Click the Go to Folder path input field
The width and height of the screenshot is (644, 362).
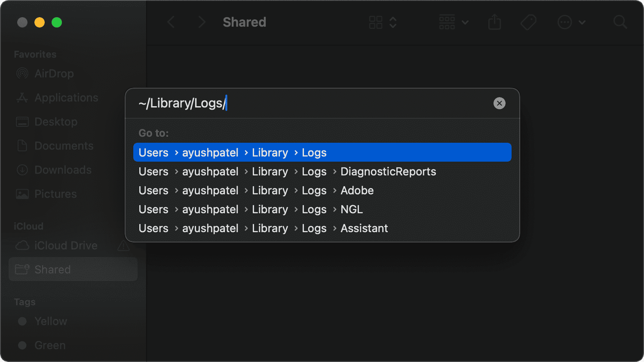pos(314,103)
